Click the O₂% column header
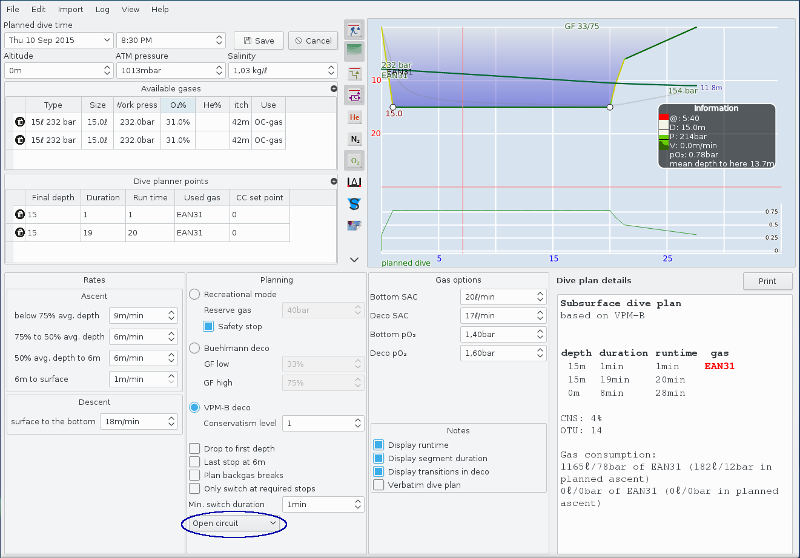The height and width of the screenshot is (558, 800). 178,105
